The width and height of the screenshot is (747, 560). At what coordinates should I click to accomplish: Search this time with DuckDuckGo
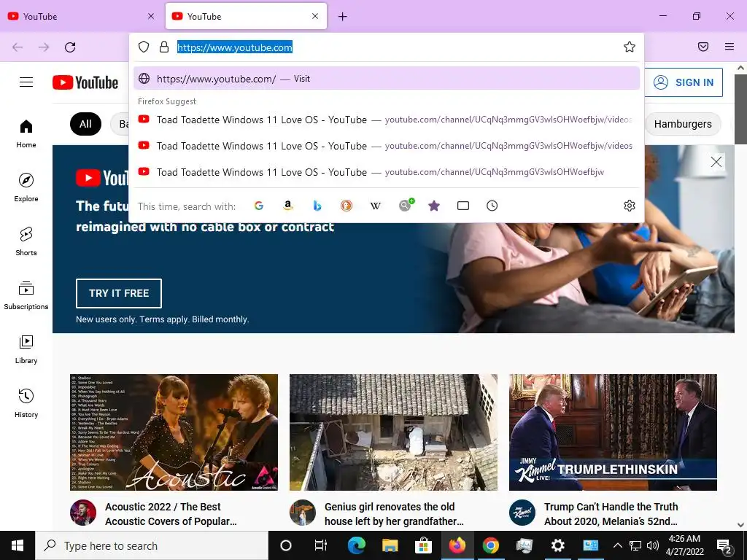pos(347,206)
